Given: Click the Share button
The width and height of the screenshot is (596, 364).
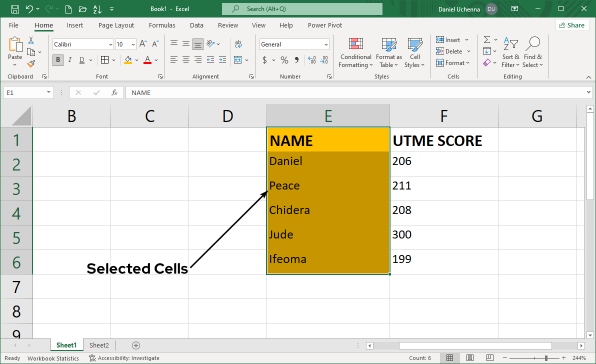Looking at the screenshot, I should tap(571, 25).
